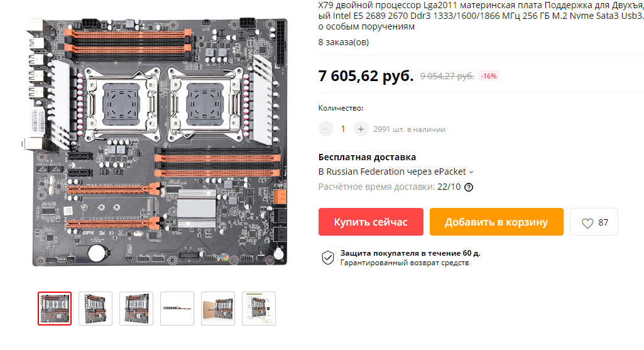644x350 pixels.
Task: Click the 8 заказа(ов) orders link
Action: tap(343, 42)
